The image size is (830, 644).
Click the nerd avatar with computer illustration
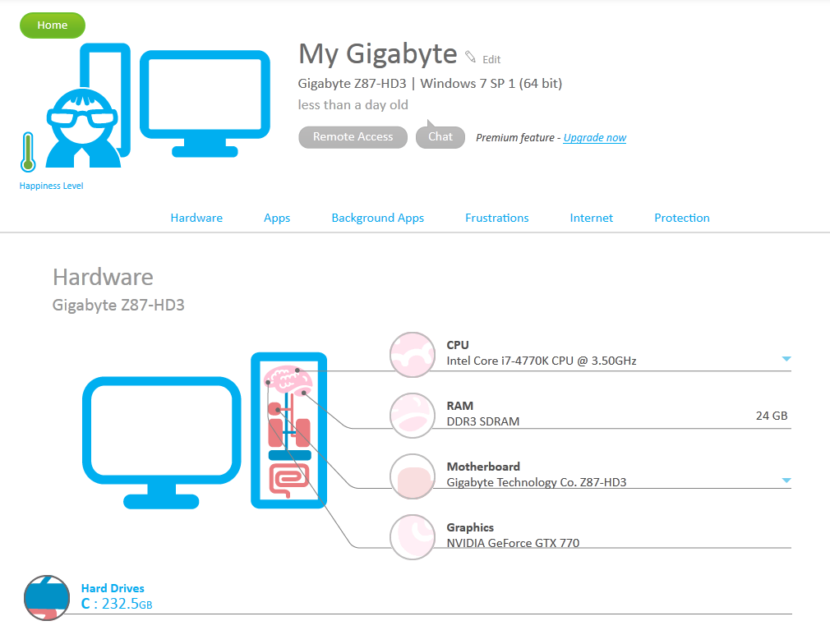[158, 106]
